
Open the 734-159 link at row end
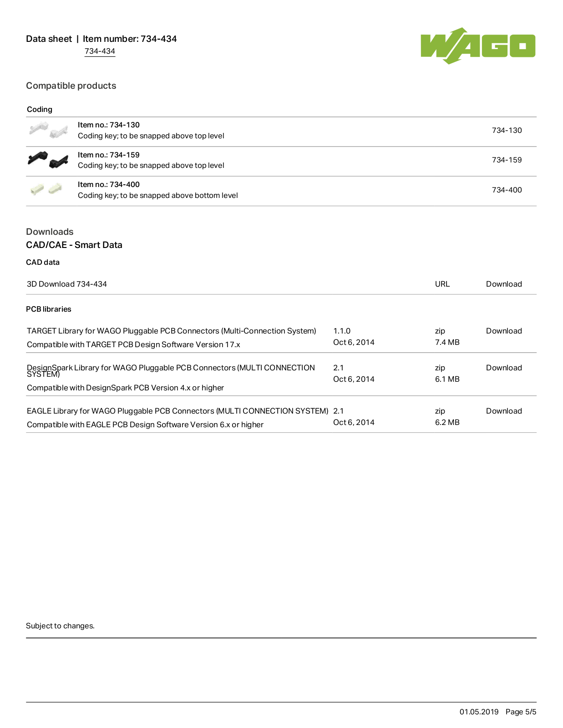click(x=507, y=160)
